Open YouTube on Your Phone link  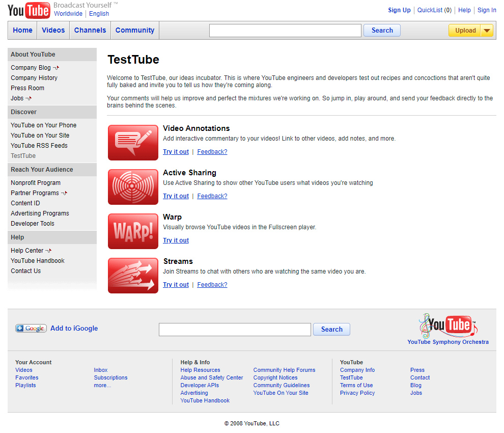[x=43, y=125]
